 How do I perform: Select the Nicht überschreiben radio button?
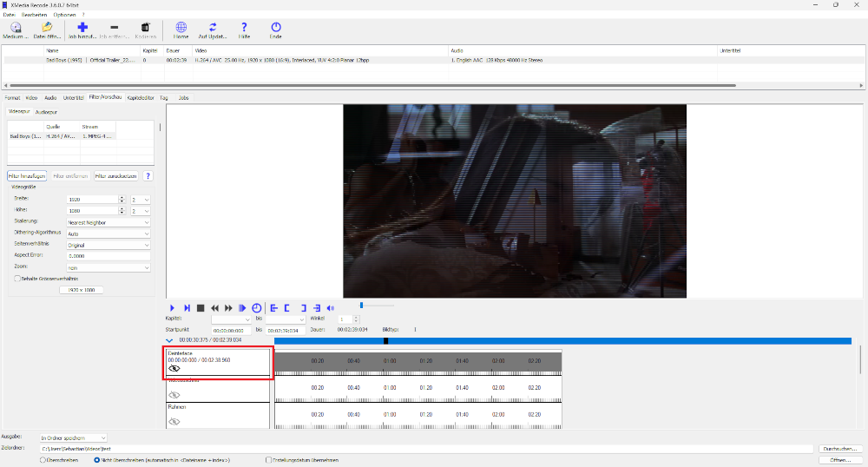(97, 460)
